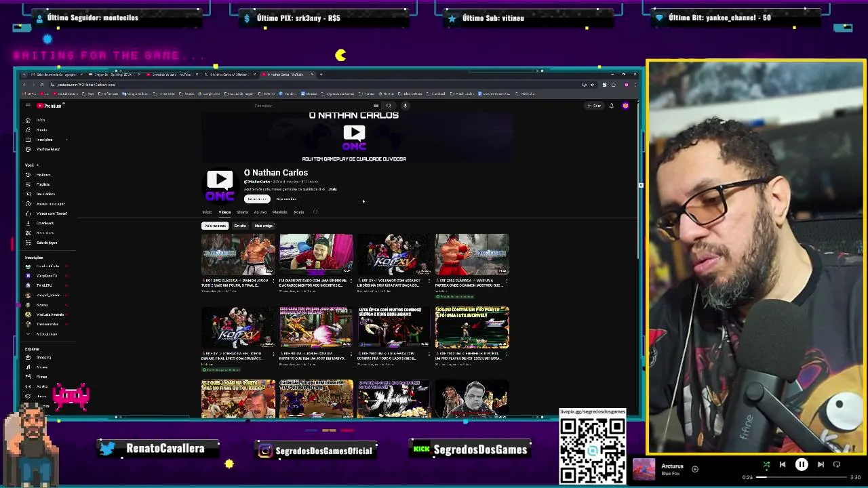Bookmark this page with star icon
Image resolution: width=868 pixels, height=488 pixels.
[x=592, y=85]
